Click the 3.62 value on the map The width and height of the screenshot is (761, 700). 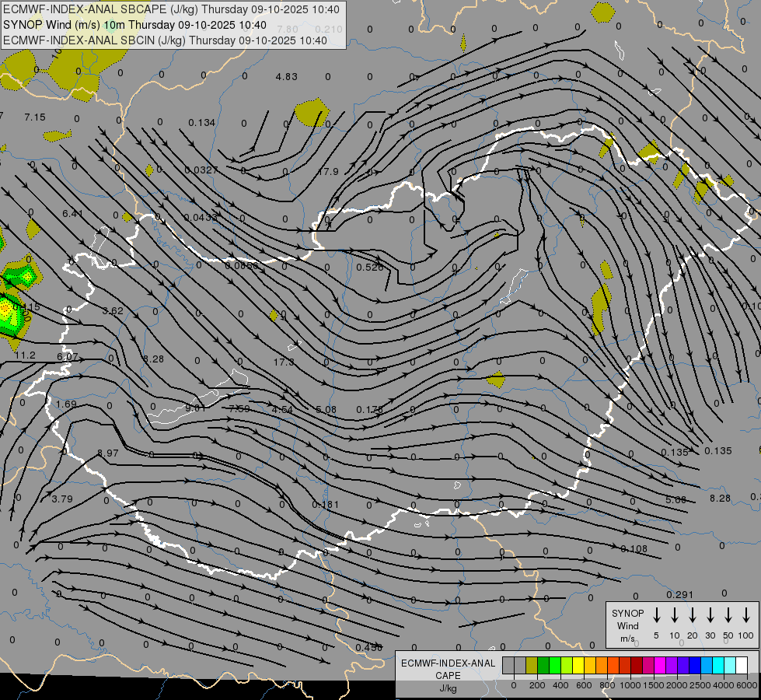click(x=113, y=311)
